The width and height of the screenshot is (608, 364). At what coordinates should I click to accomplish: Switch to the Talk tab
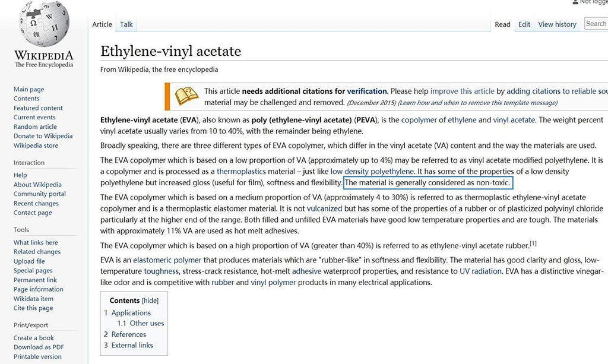click(x=126, y=24)
